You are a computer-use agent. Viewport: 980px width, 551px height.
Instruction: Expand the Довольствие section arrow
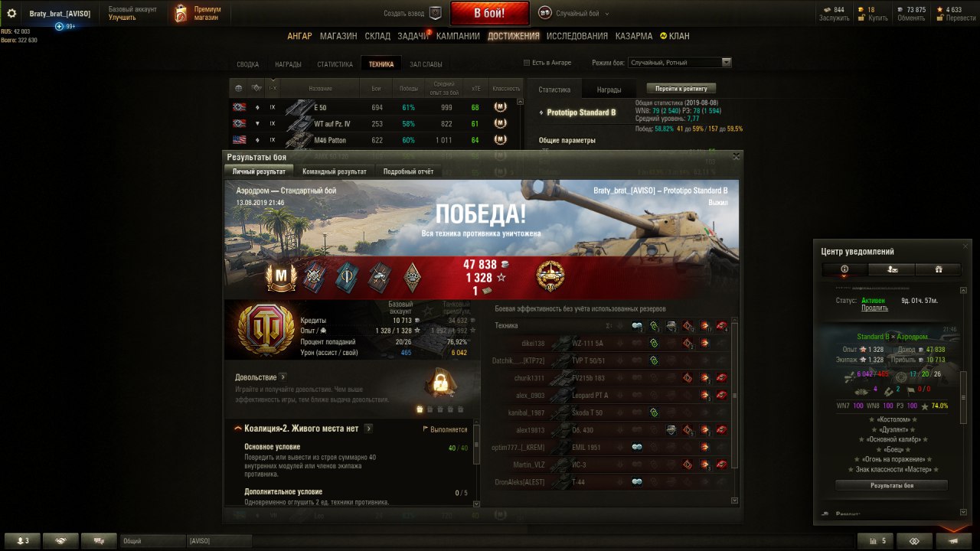pos(283,377)
